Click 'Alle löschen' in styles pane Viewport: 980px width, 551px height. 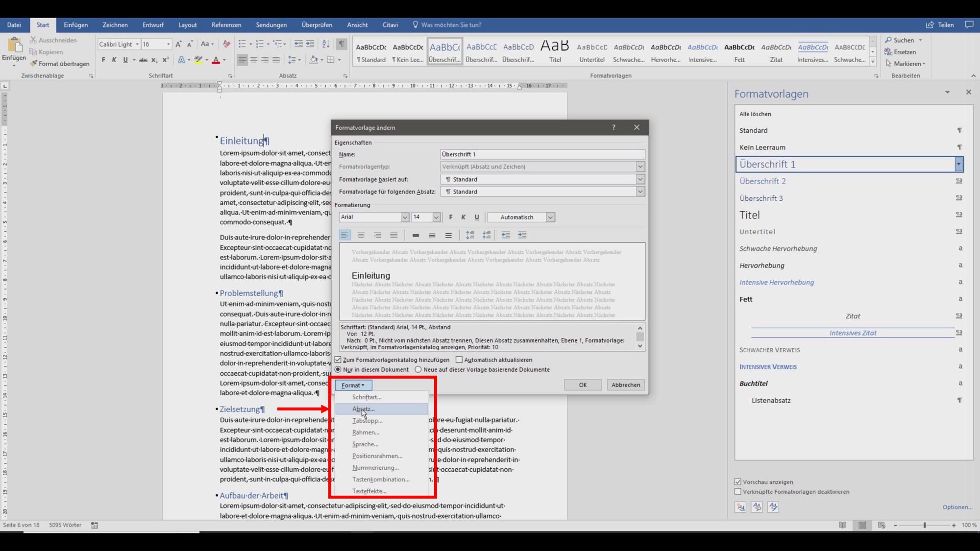755,114
